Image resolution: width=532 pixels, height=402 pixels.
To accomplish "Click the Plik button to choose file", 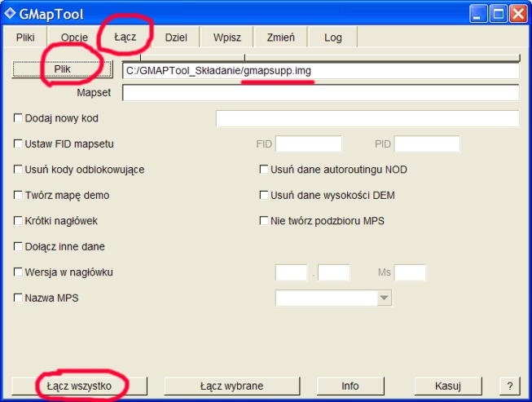I will (x=63, y=70).
